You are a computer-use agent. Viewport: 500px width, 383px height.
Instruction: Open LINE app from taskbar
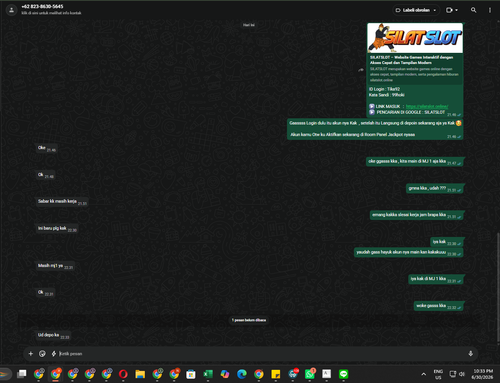(344, 374)
